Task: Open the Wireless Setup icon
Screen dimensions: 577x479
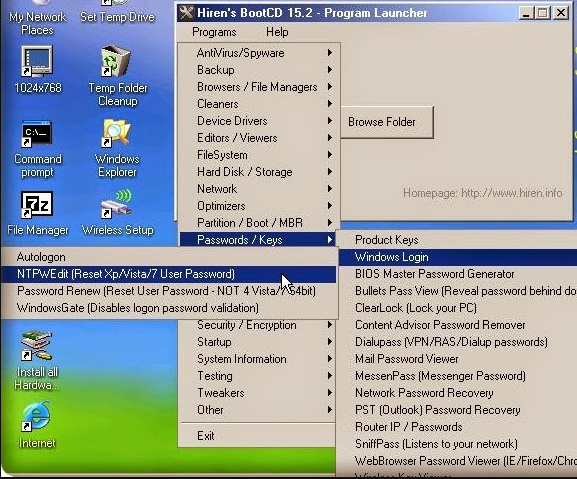Action: [x=117, y=213]
